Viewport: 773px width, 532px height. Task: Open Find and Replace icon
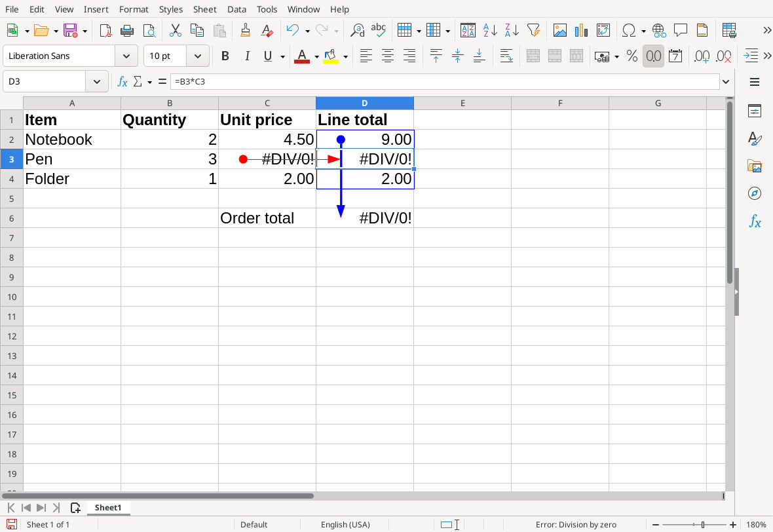358,31
